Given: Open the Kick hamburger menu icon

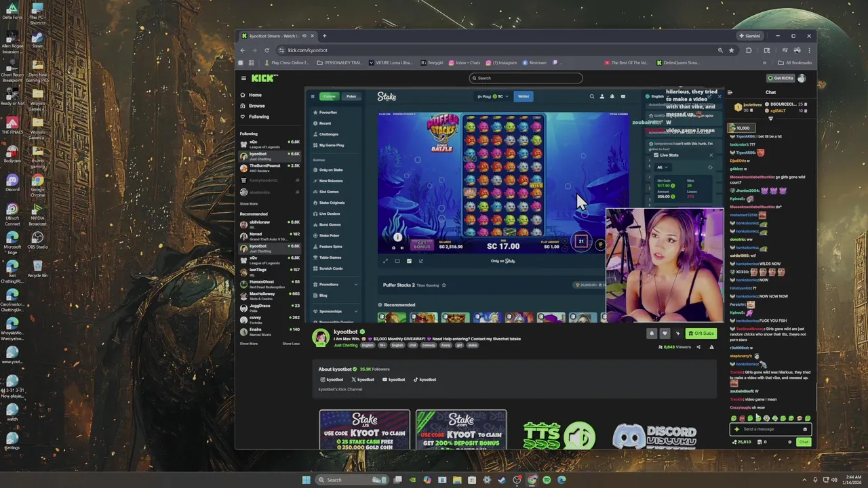Looking at the screenshot, I should coord(243,78).
